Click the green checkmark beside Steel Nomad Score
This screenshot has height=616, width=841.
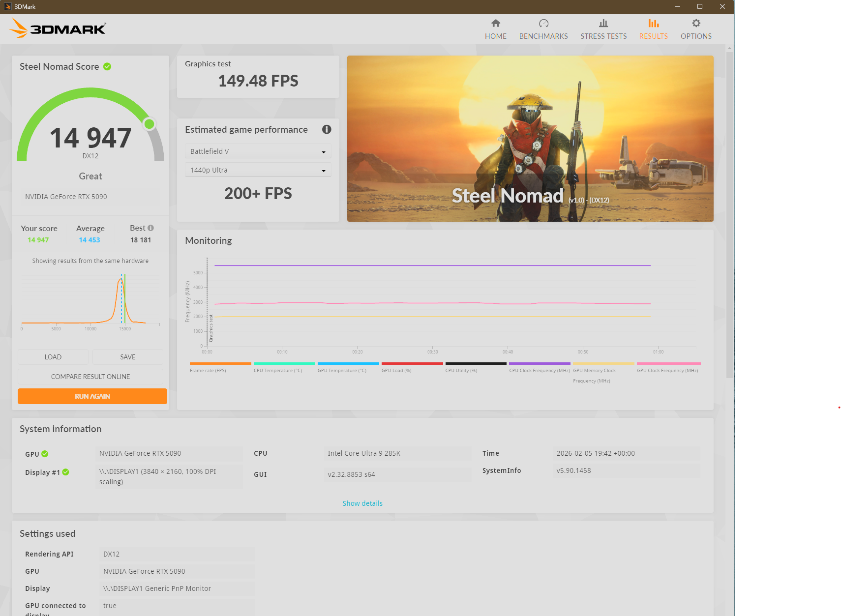pyautogui.click(x=107, y=67)
